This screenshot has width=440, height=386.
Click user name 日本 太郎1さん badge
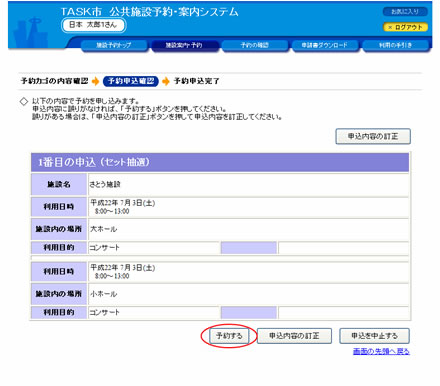[x=93, y=25]
